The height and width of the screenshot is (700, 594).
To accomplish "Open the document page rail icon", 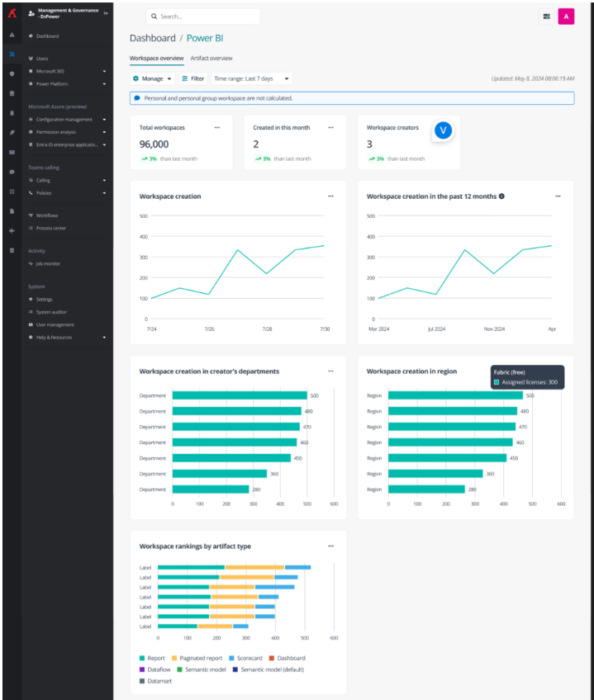I will (x=12, y=211).
